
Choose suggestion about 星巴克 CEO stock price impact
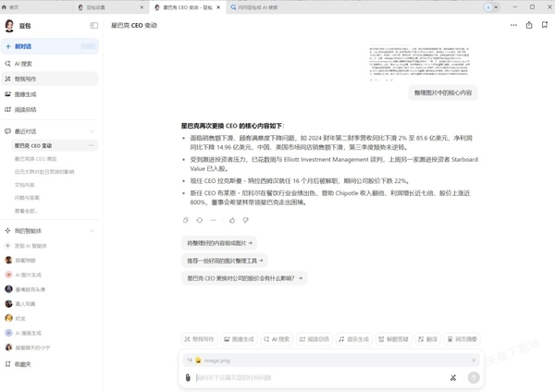(x=244, y=278)
